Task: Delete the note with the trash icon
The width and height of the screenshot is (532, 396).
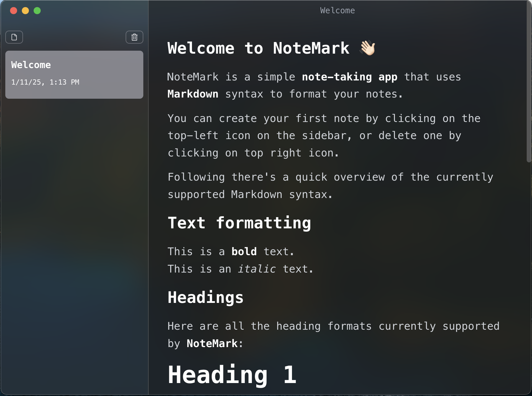Action: 134,37
